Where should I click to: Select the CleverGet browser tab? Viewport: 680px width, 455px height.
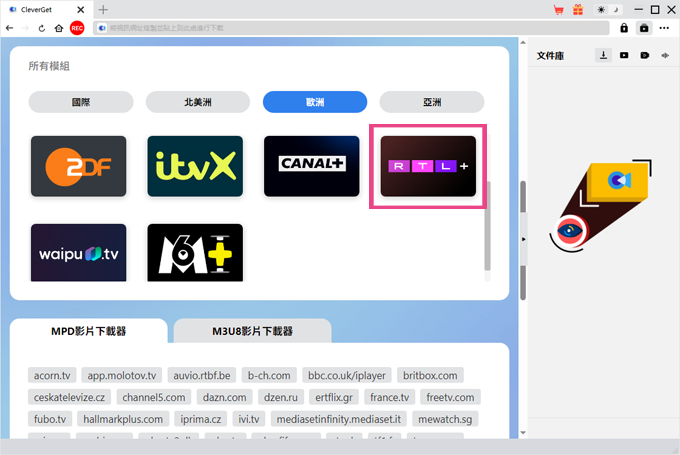pyautogui.click(x=46, y=10)
